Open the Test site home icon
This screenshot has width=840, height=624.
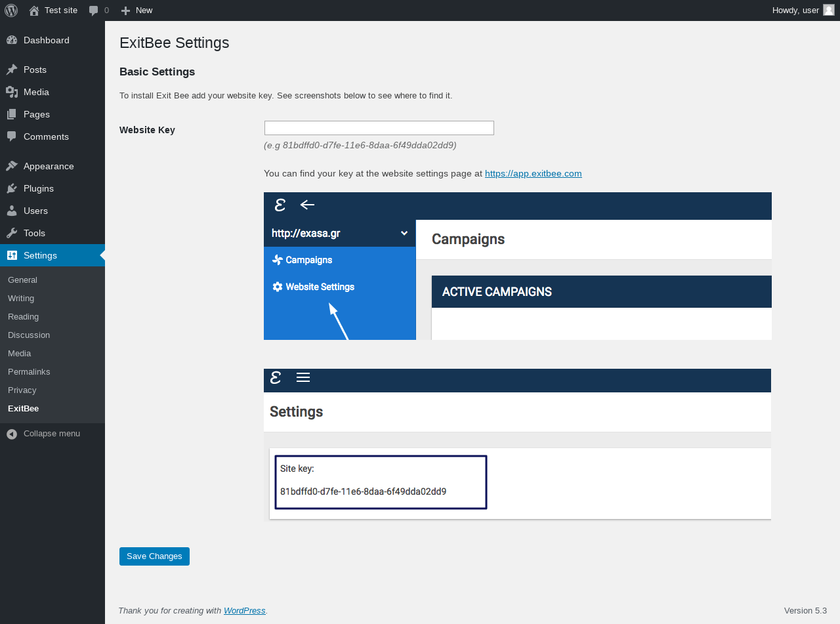[x=34, y=10]
